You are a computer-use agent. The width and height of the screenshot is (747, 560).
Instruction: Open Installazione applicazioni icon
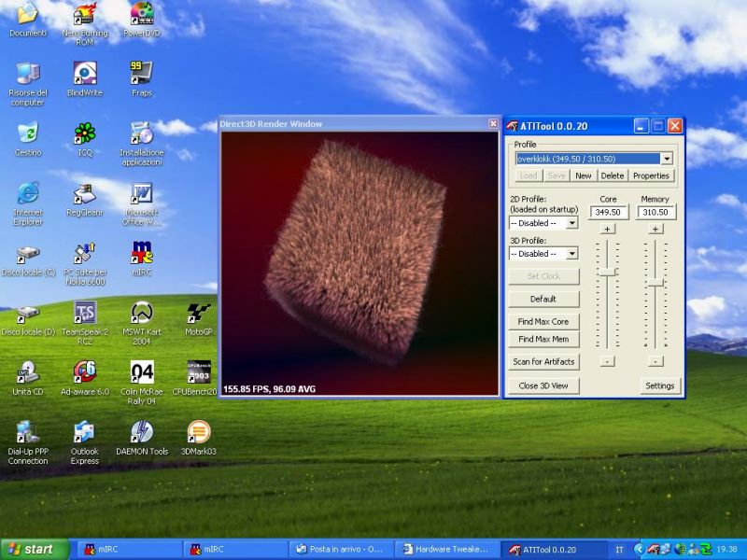tap(142, 144)
